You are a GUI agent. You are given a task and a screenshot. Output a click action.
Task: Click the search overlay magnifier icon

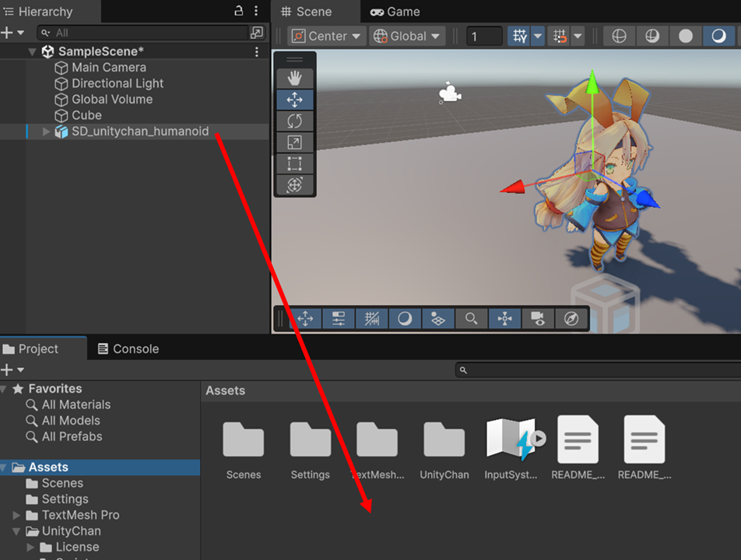(471, 319)
